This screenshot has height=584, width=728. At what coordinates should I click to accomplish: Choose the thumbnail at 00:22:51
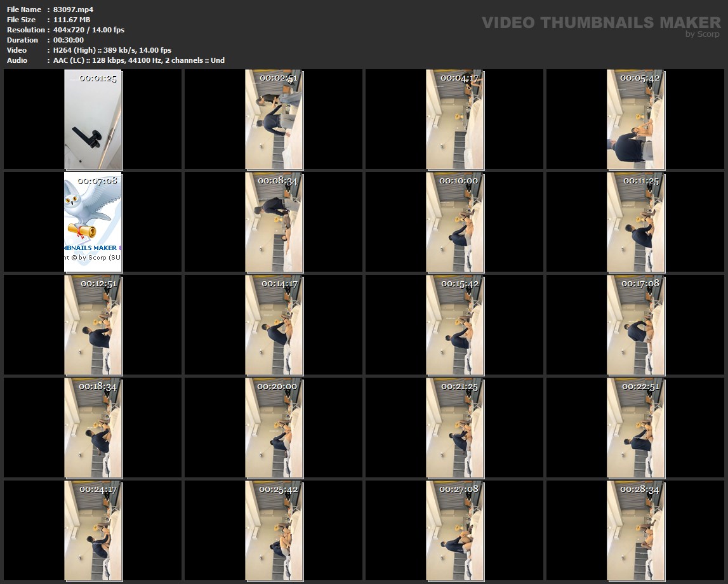(x=636, y=428)
